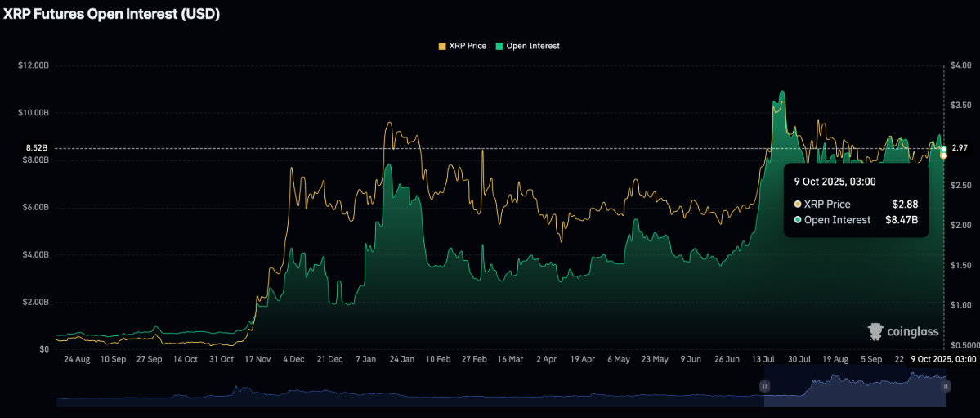Image resolution: width=980 pixels, height=418 pixels.
Task: Click the yellow XRP Price dot on the chart
Action: (944, 155)
